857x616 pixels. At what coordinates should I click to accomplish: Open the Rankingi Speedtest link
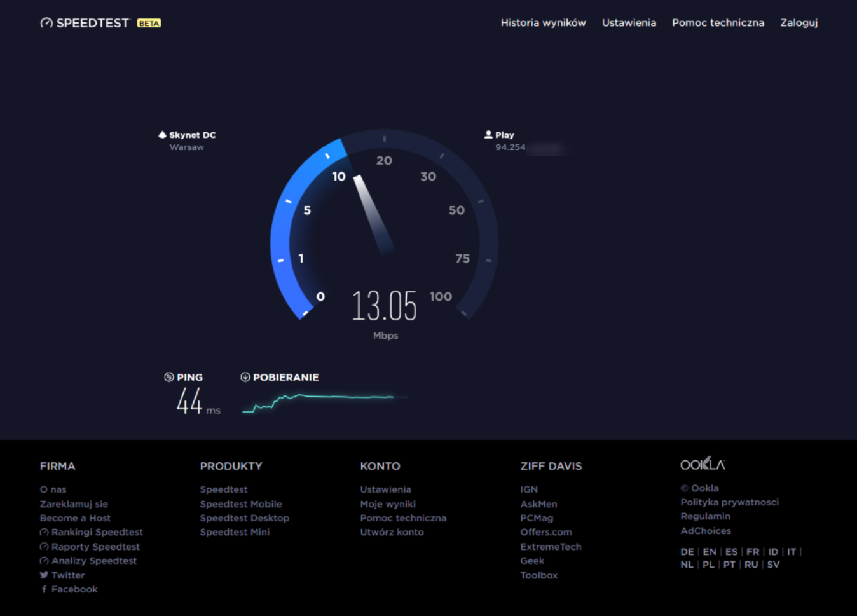(97, 532)
